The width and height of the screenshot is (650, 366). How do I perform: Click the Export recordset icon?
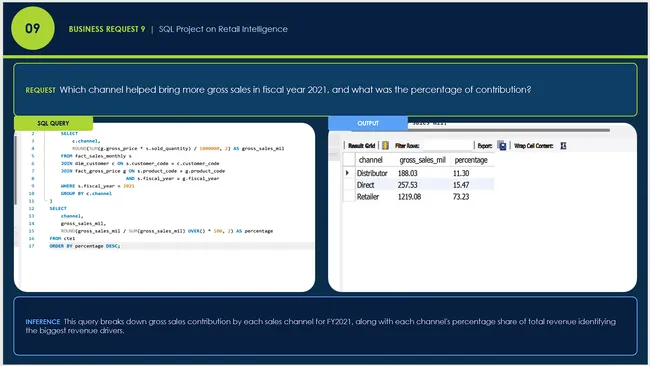(502, 145)
